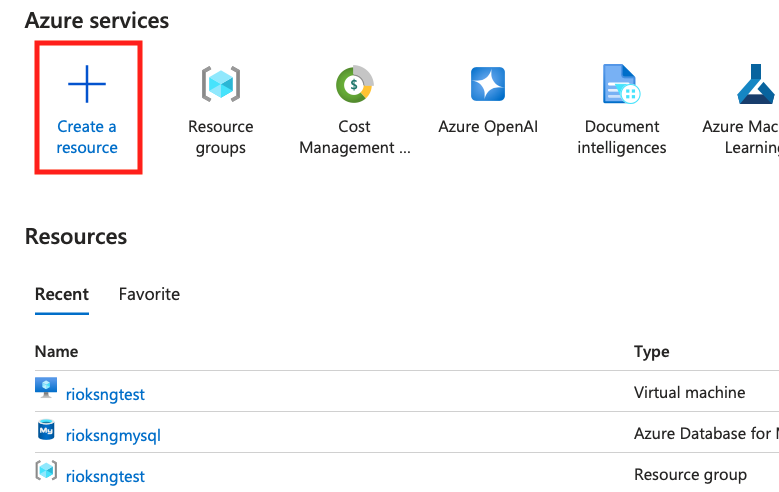
Task: Open the Resource groups service icon
Action: pos(221,84)
